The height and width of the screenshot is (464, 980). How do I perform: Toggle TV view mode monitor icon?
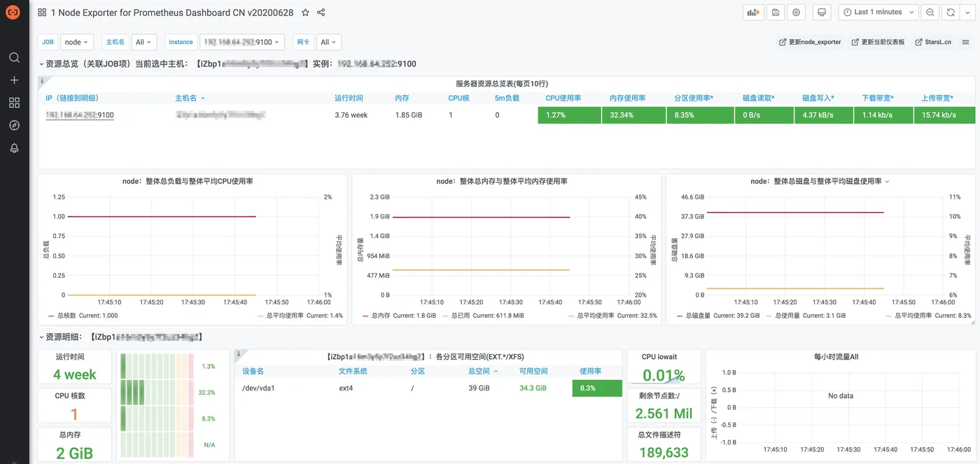tap(822, 12)
